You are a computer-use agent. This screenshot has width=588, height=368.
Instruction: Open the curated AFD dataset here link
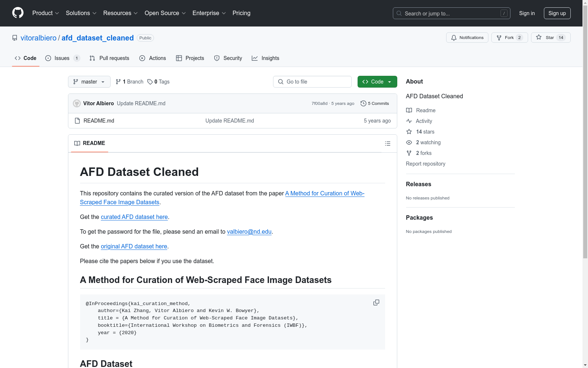(x=134, y=217)
